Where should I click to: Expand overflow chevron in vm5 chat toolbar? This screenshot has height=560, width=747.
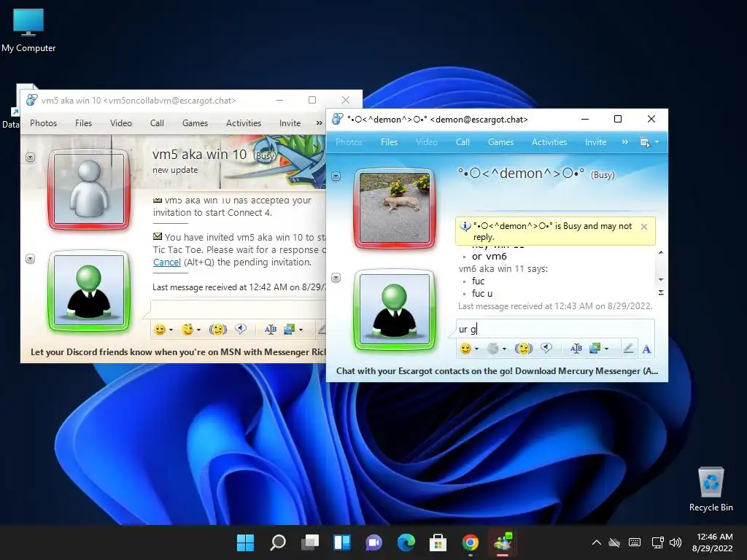320,122
